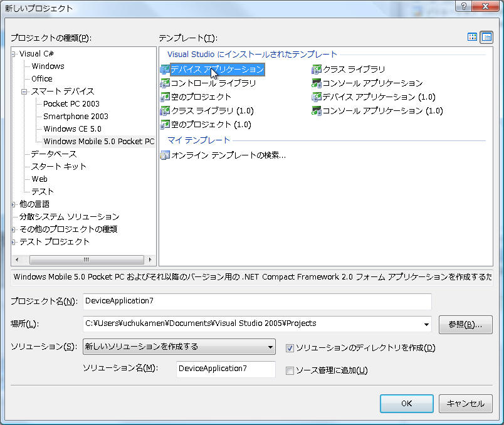
Task: Select the データベース project type
Action: point(54,154)
